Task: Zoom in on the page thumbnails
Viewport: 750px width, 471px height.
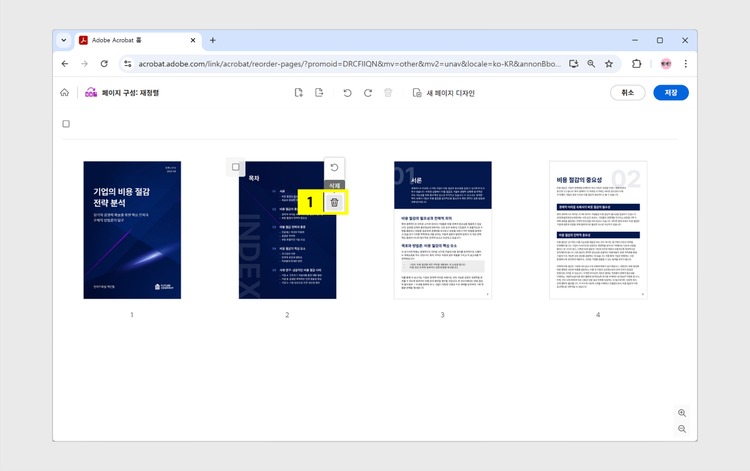Action: pos(682,413)
